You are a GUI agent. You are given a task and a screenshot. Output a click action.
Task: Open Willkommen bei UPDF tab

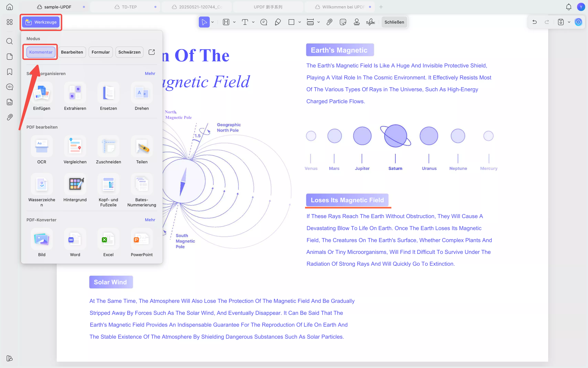pos(343,7)
